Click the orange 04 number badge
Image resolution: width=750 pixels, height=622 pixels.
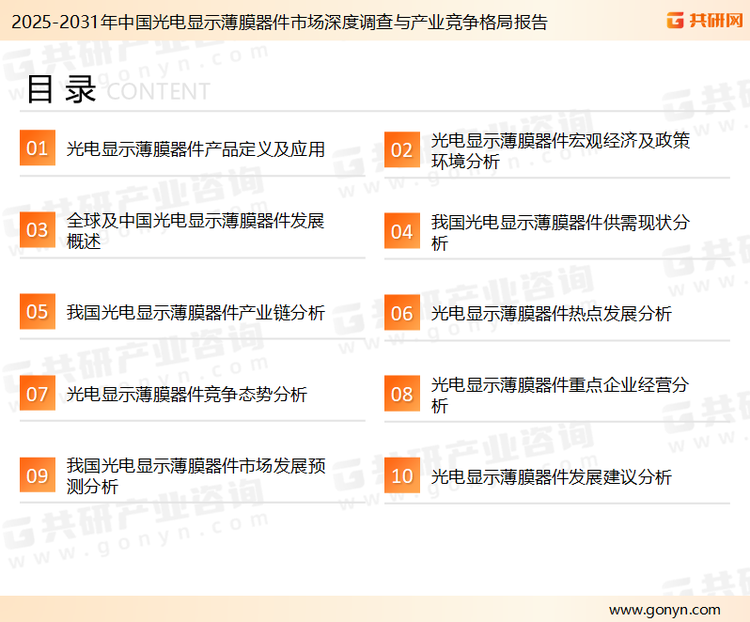(402, 231)
